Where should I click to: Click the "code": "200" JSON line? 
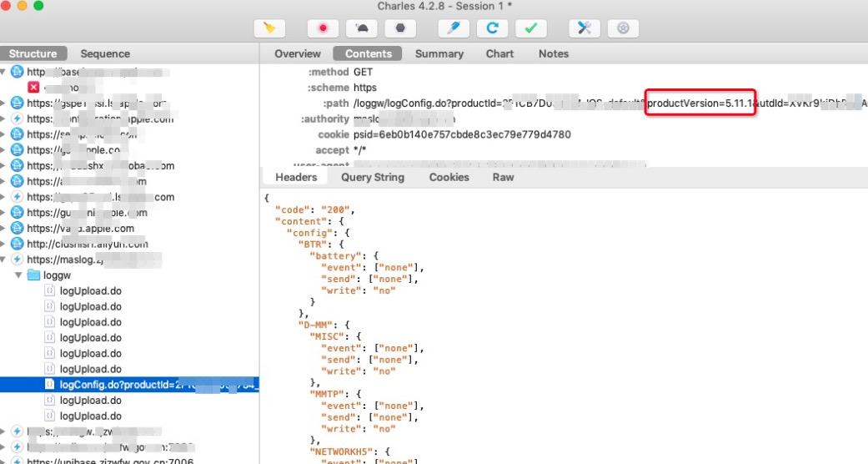(314, 209)
